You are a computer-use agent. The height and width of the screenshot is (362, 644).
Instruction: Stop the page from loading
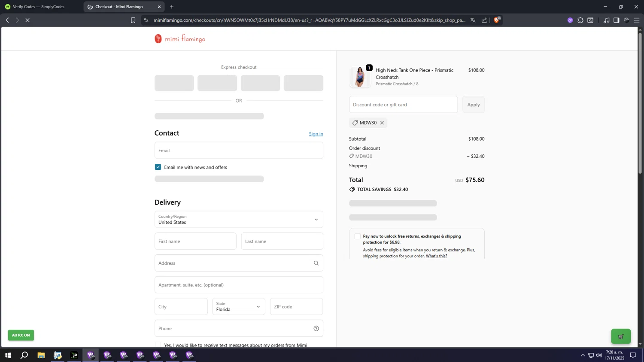tap(27, 20)
